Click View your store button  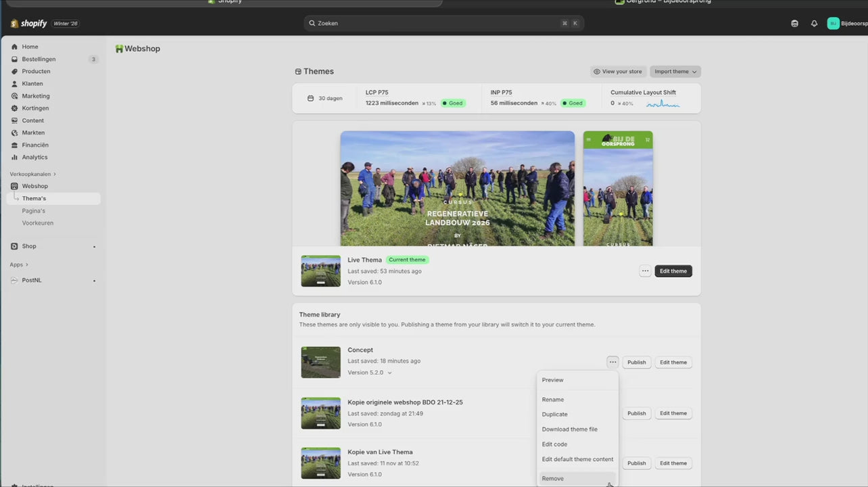618,72
